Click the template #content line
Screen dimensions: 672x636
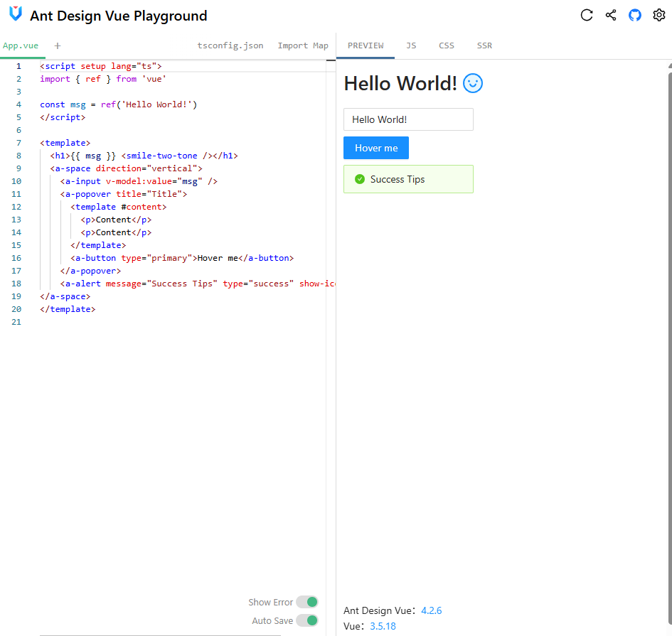(x=118, y=207)
